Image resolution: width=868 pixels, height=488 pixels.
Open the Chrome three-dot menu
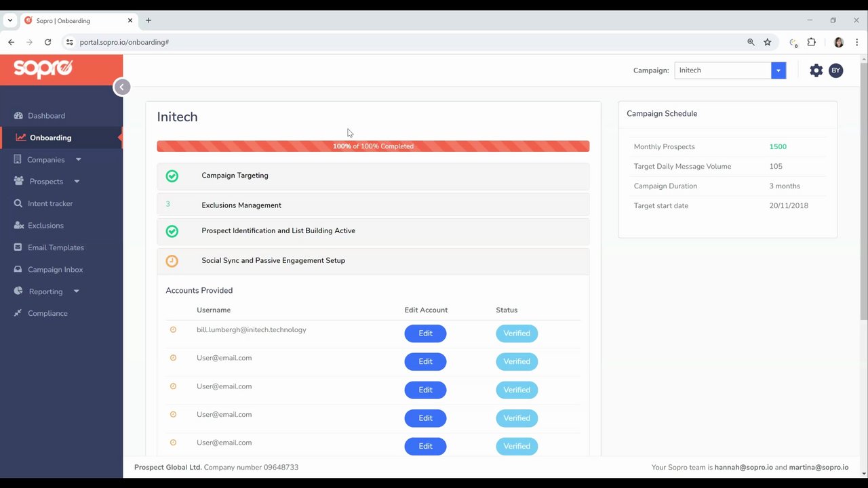pyautogui.click(x=857, y=42)
